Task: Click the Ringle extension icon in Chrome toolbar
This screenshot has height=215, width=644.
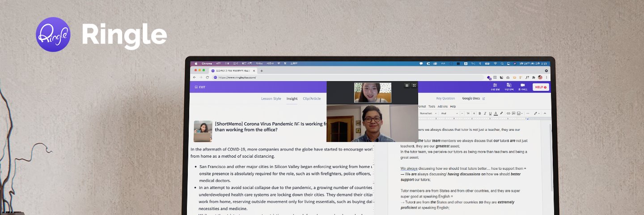Action: point(489,78)
